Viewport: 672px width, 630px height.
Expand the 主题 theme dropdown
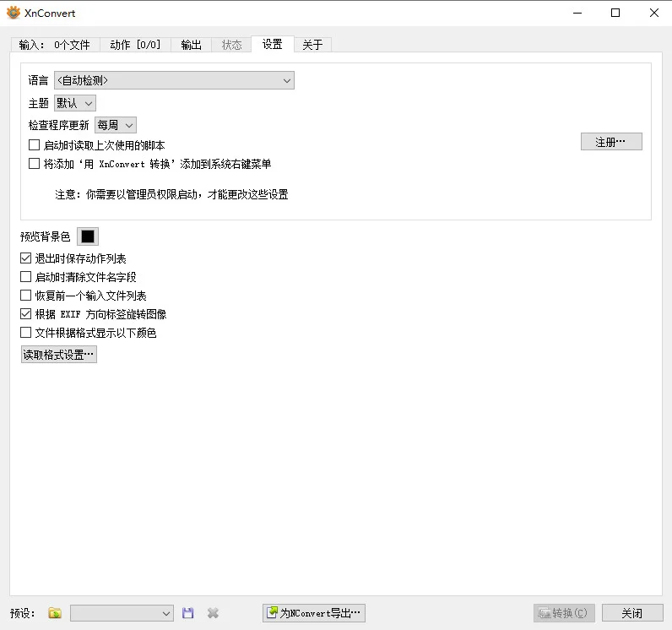pyautogui.click(x=75, y=103)
